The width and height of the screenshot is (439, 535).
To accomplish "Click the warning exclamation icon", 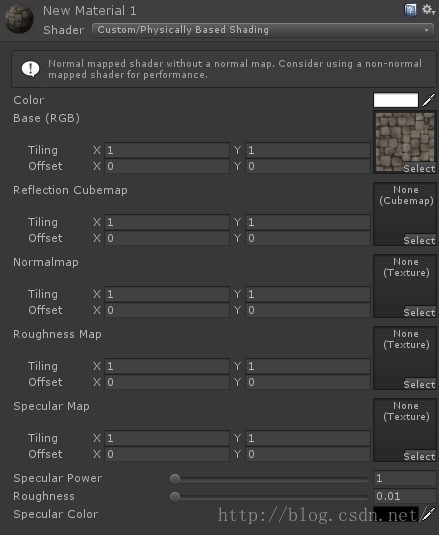I will click(30, 69).
